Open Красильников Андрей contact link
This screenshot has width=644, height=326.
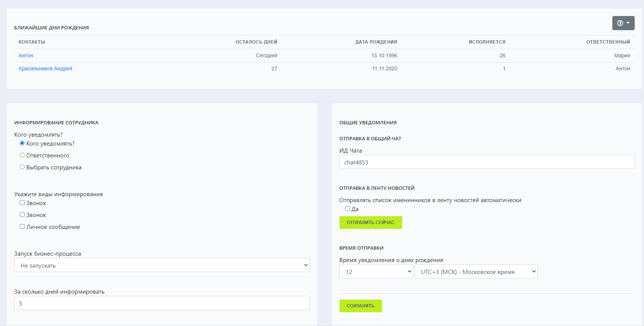(x=45, y=68)
